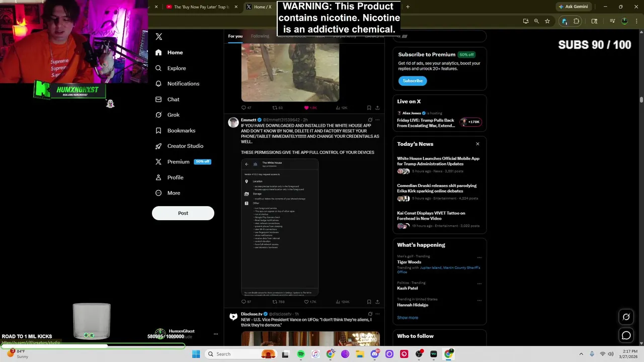Click the X search field

(x=439, y=36)
